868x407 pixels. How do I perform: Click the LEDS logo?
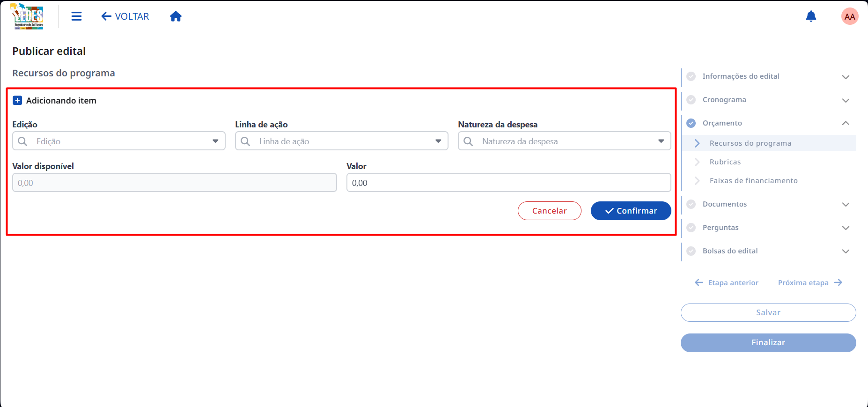(28, 16)
